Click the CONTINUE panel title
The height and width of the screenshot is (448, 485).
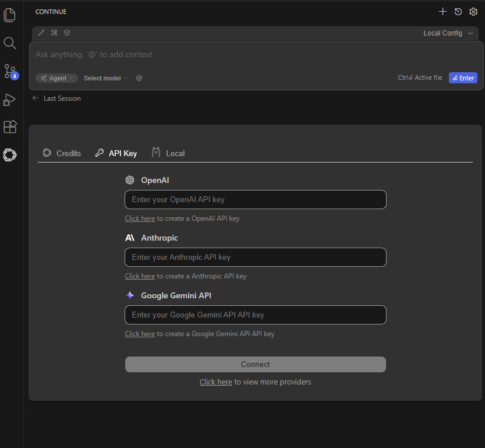coord(51,12)
